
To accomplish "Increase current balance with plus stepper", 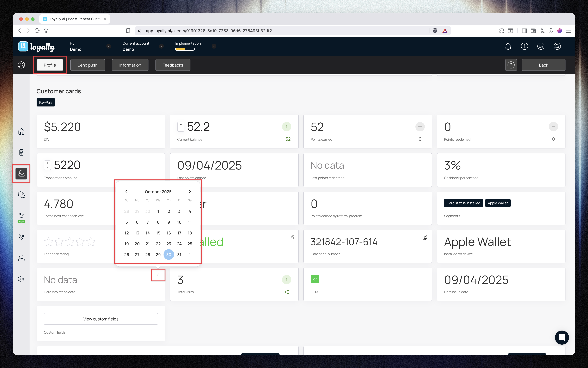I will [181, 124].
